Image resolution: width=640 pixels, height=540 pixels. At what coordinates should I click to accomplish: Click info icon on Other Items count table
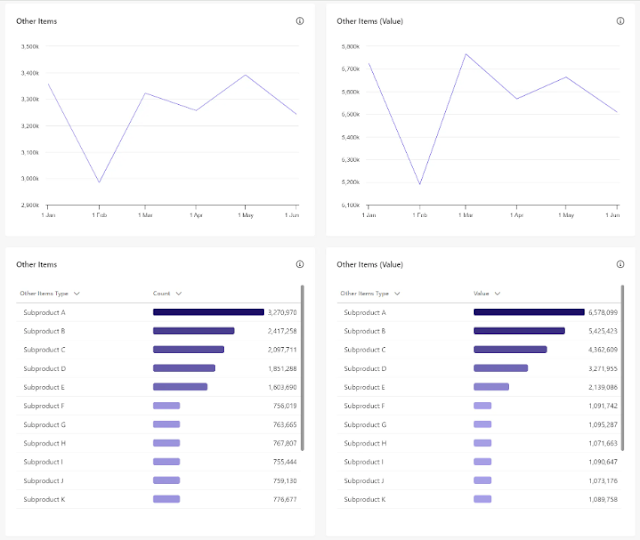tap(300, 264)
